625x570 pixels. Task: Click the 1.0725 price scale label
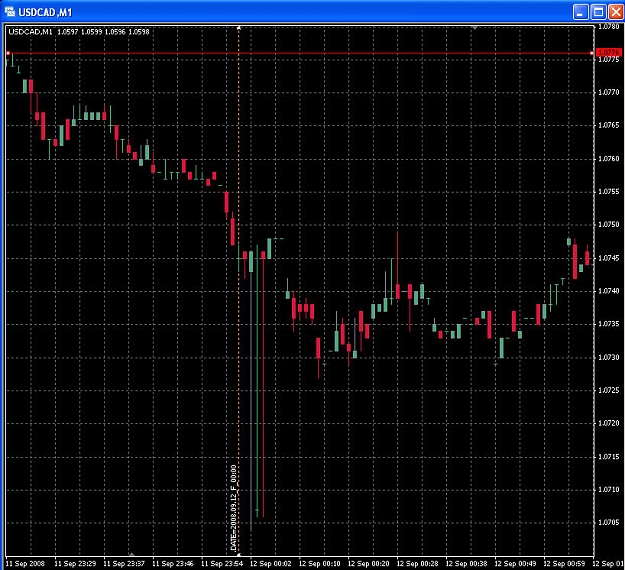pyautogui.click(x=609, y=390)
